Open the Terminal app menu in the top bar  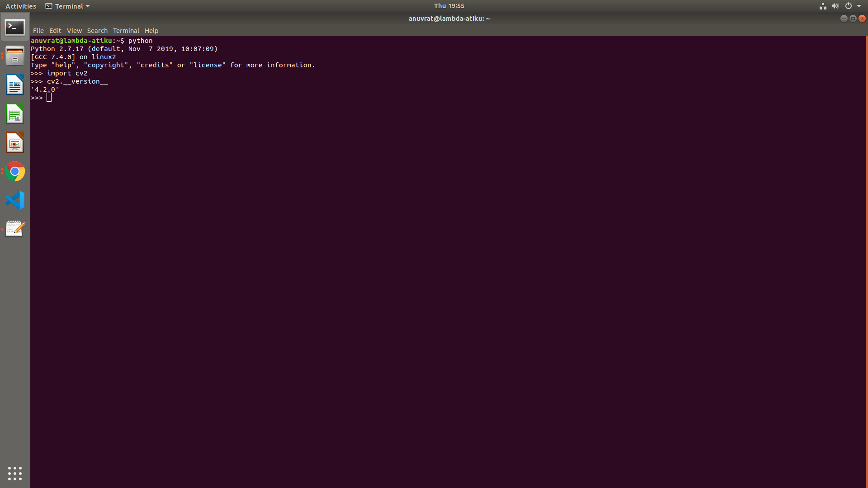pos(67,6)
